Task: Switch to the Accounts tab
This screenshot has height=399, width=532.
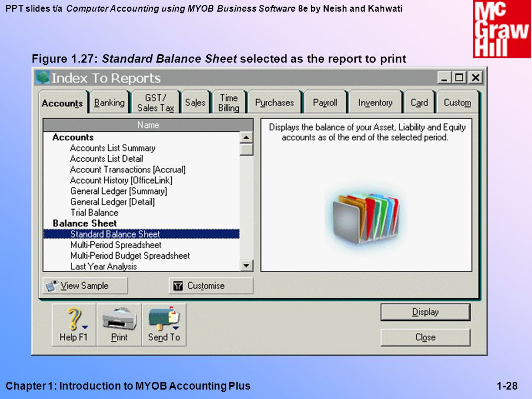Action: 63,103
